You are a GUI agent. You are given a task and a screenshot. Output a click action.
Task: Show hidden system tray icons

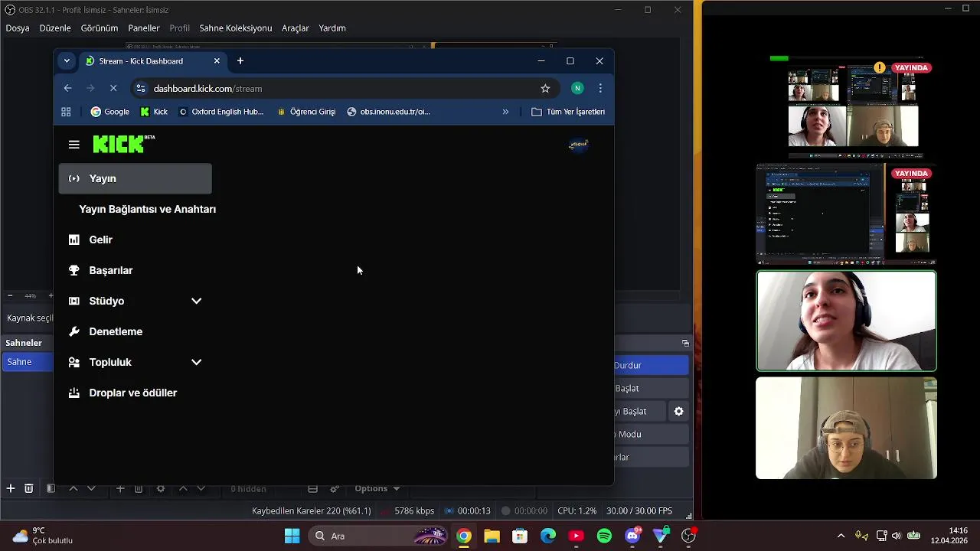pyautogui.click(x=841, y=536)
